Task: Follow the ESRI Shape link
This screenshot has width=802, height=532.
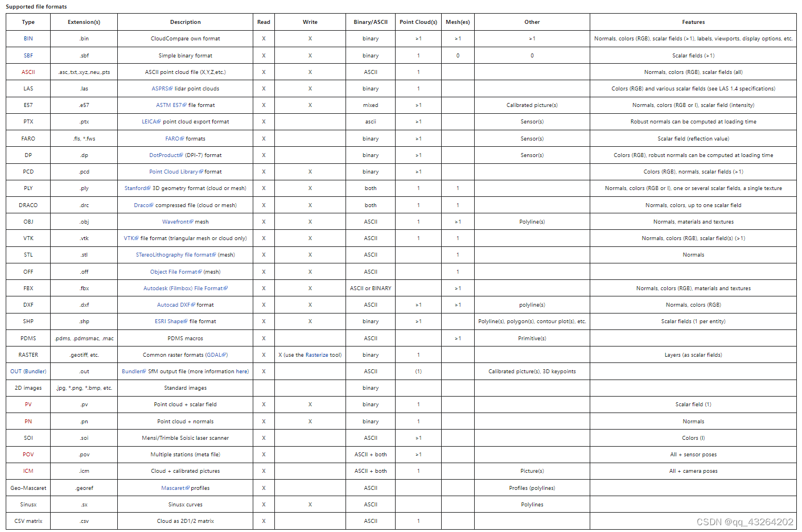Action: pyautogui.click(x=171, y=321)
